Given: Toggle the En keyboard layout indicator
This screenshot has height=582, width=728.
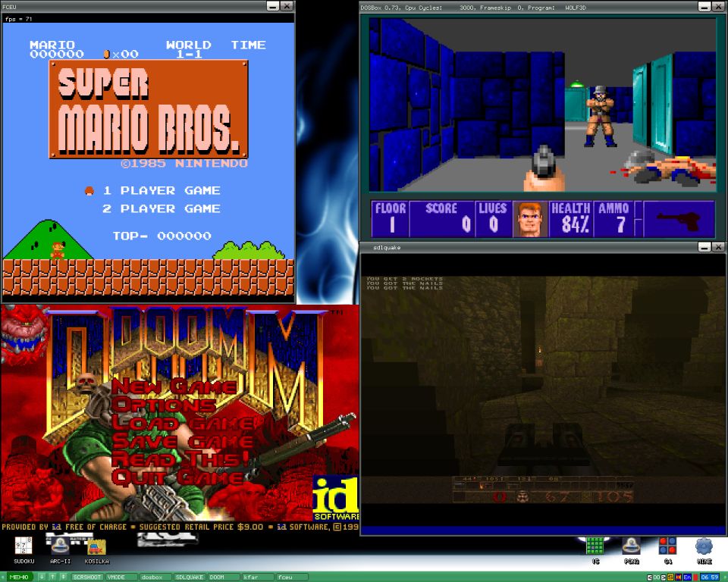Looking at the screenshot, I should [688, 577].
